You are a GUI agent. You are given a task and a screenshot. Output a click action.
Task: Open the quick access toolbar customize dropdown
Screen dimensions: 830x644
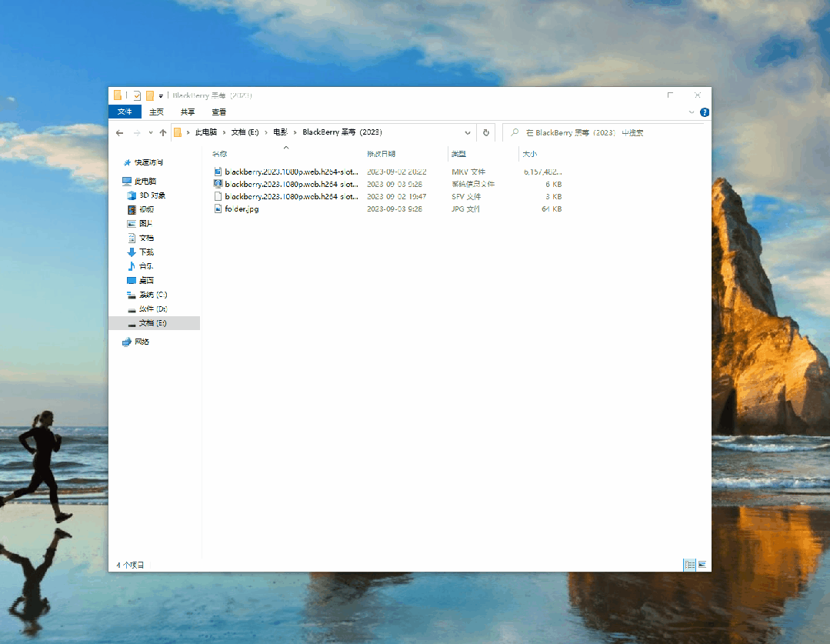tap(161, 96)
